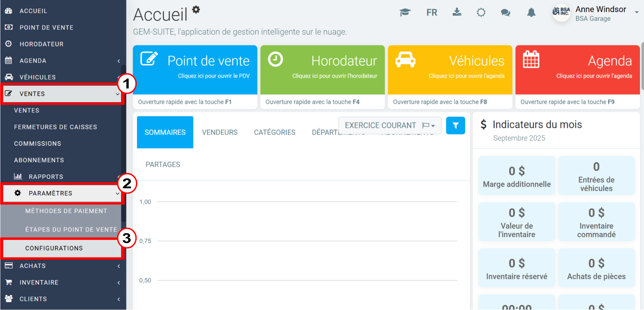Screen dimensions: 644x310
Task: Click the Accueil dashboard icon in sidebar
Action: tap(9, 11)
